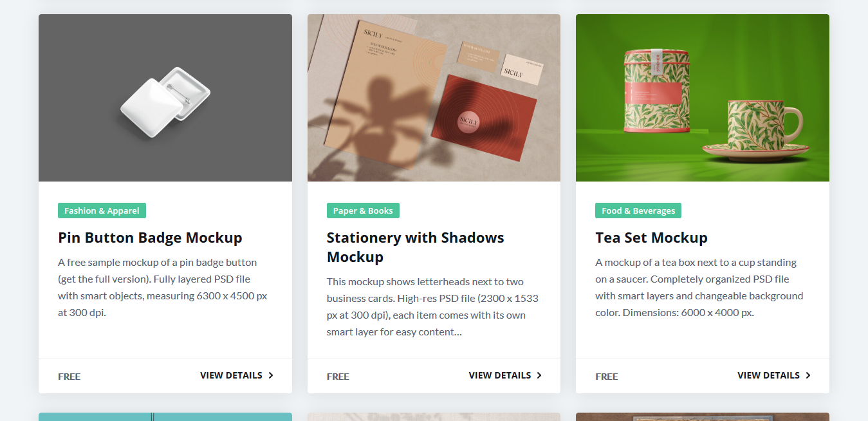The height and width of the screenshot is (421, 868).
Task: Click the chevron arrow on Stationery card
Action: (539, 375)
